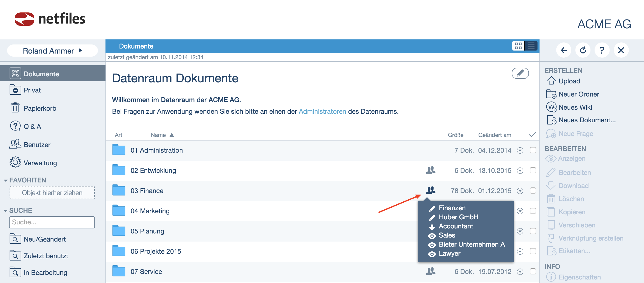This screenshot has height=283, width=644.
Task: Tick the 07 Service row checkbox
Action: 533,271
